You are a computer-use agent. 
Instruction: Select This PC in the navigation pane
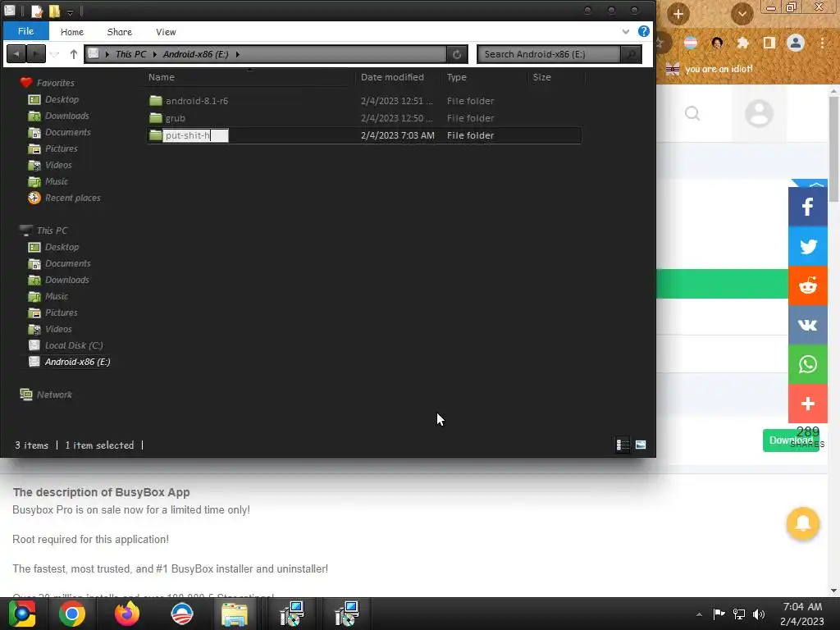52,231
